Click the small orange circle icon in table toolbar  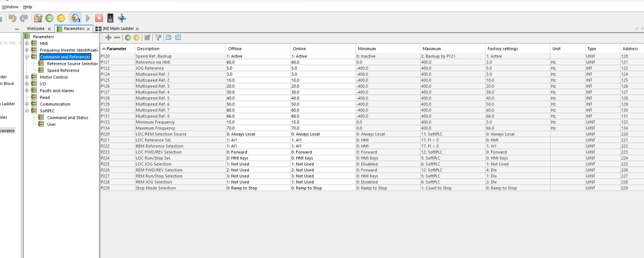click(136, 38)
